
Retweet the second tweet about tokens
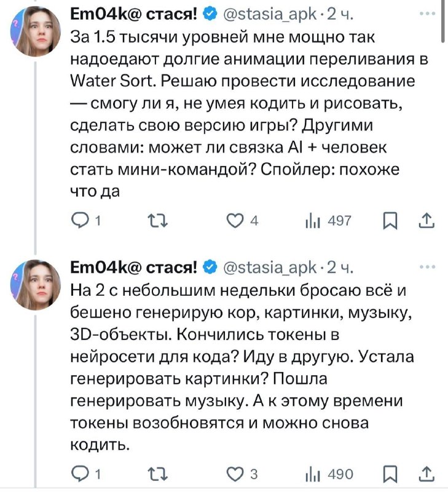[154, 474]
